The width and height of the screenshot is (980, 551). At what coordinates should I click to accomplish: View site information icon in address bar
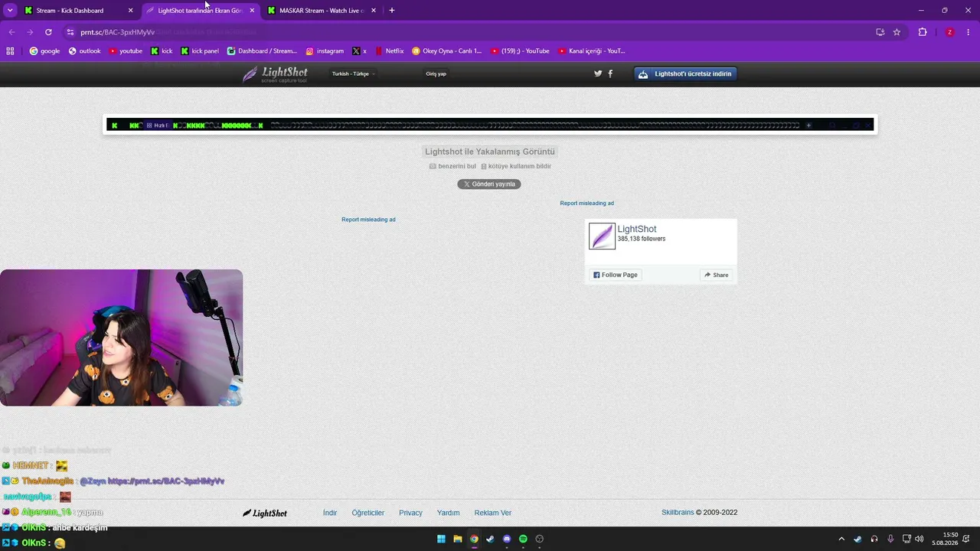pyautogui.click(x=70, y=32)
